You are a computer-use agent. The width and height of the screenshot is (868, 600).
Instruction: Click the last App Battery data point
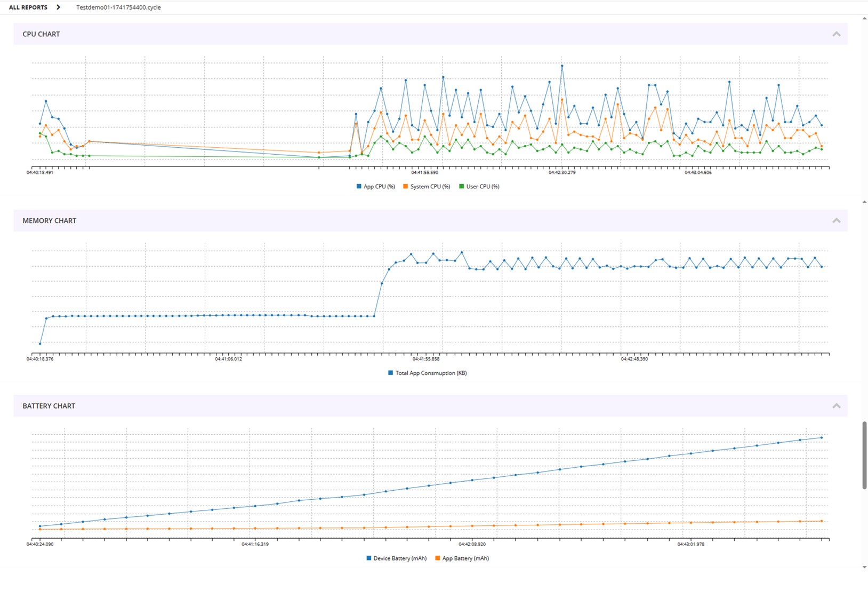pos(822,521)
